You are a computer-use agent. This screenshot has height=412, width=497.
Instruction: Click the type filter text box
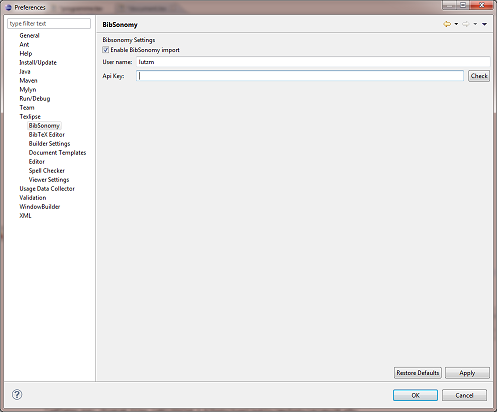[x=49, y=23]
